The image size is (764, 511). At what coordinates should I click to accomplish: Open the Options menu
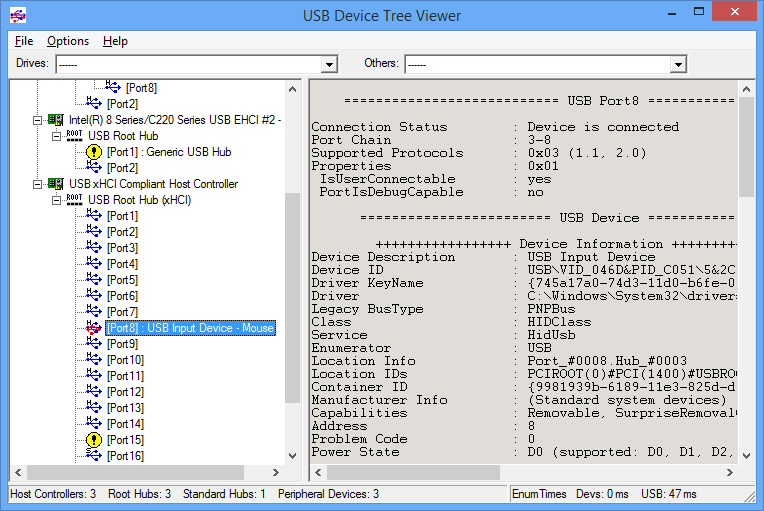pyautogui.click(x=68, y=41)
